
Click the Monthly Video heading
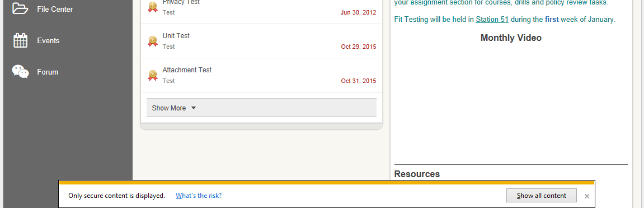pyautogui.click(x=511, y=38)
